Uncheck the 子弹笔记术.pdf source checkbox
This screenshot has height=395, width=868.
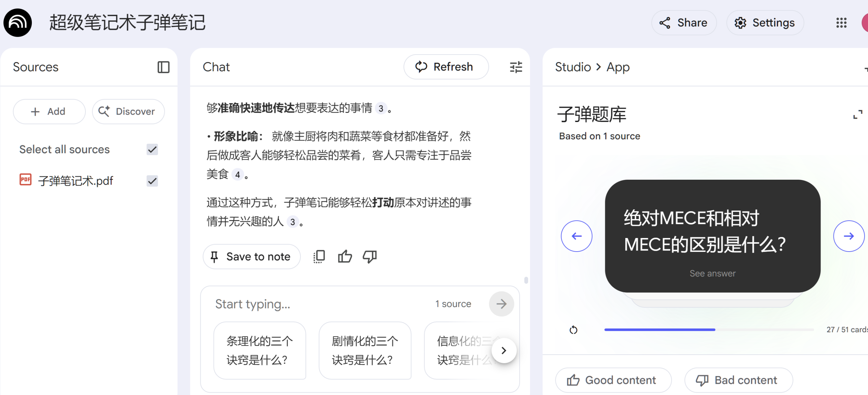[152, 181]
